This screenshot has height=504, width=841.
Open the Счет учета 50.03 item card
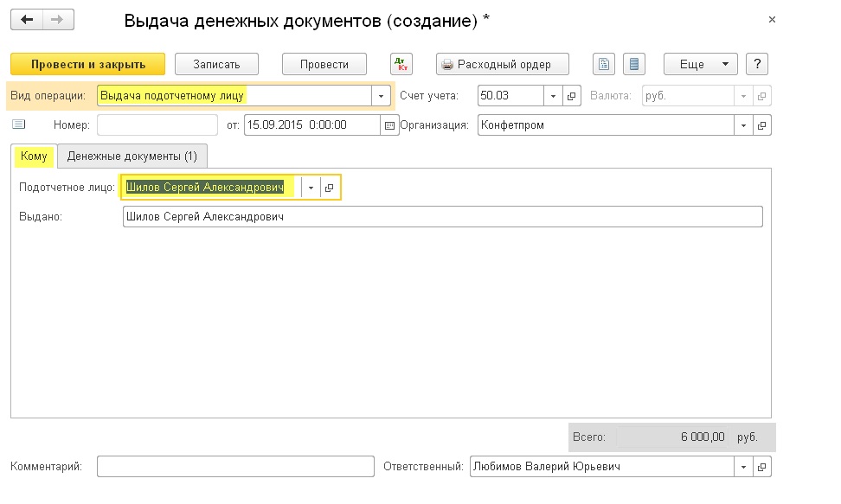[571, 96]
